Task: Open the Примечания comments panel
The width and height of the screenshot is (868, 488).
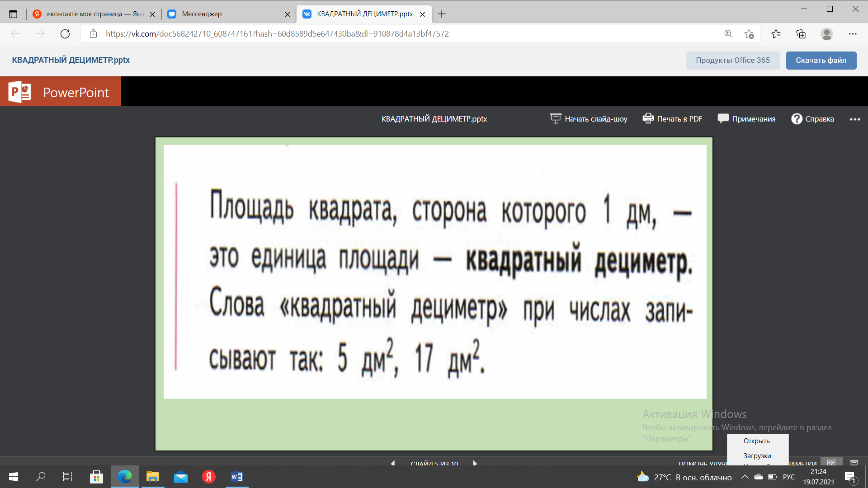Action: point(746,119)
